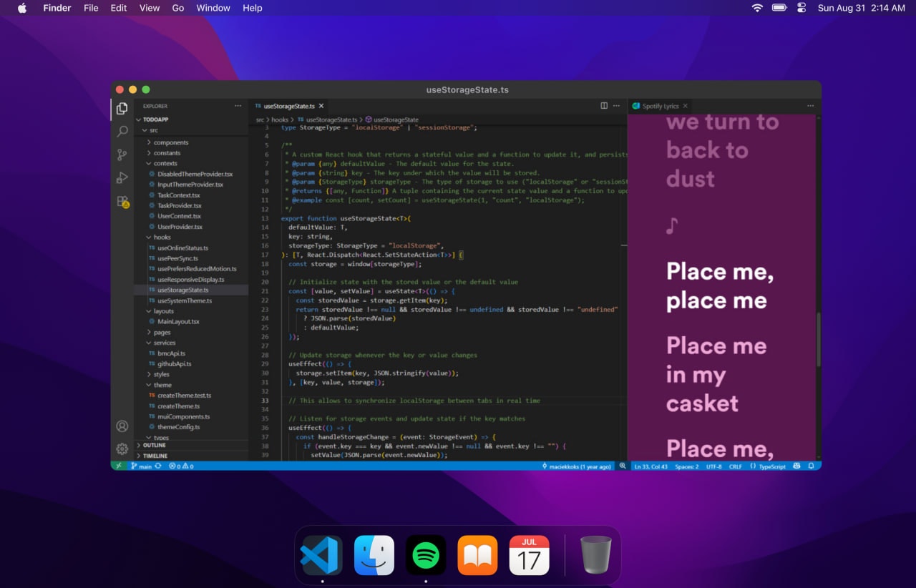The width and height of the screenshot is (916, 588).
Task: Collapse the hooks folder
Action: (191, 237)
